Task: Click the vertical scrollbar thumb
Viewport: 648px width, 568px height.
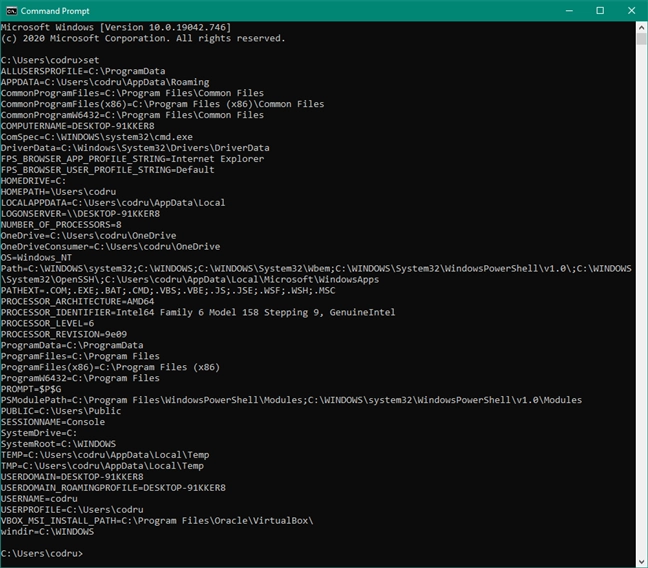Action: point(641,39)
